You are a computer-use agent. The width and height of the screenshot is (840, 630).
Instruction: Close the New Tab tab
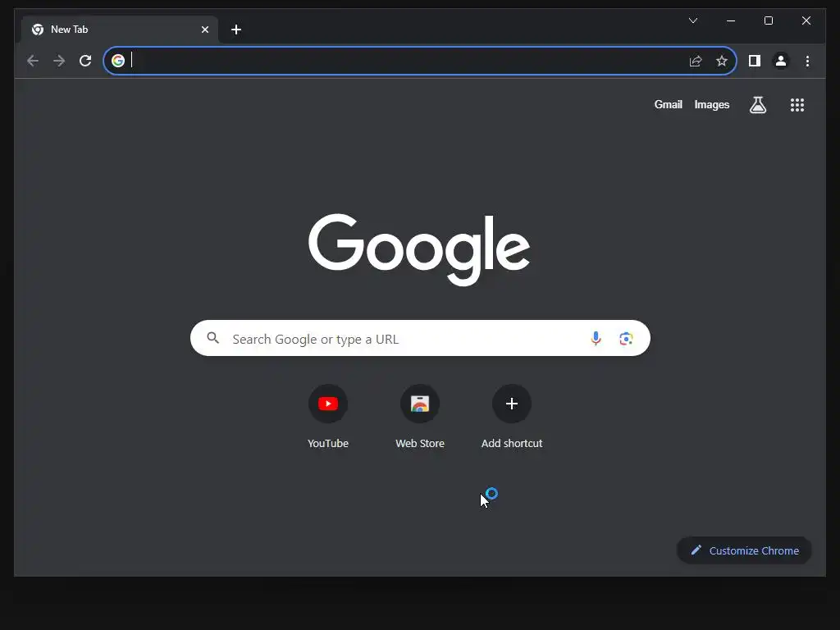tap(204, 30)
